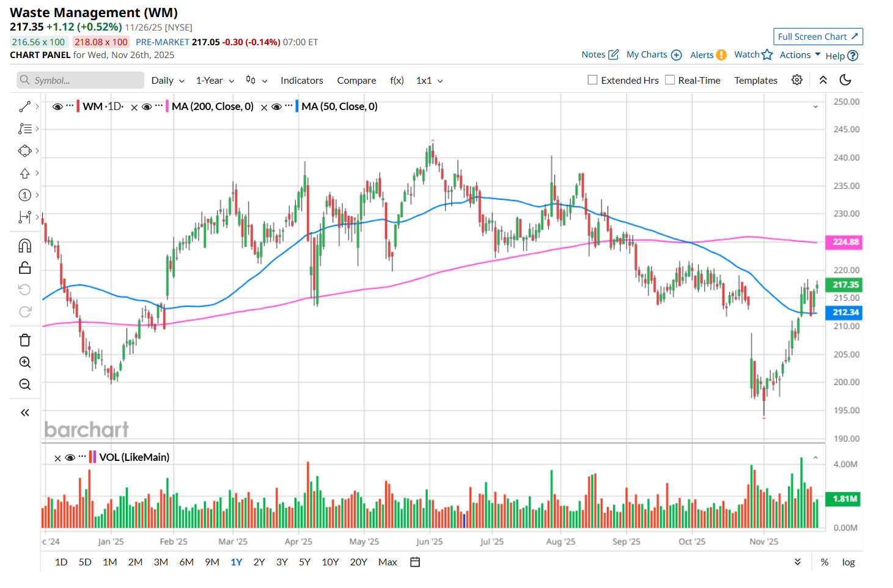The height and width of the screenshot is (588, 893).
Task: Expand the 1-Year period dropdown
Action: (215, 81)
